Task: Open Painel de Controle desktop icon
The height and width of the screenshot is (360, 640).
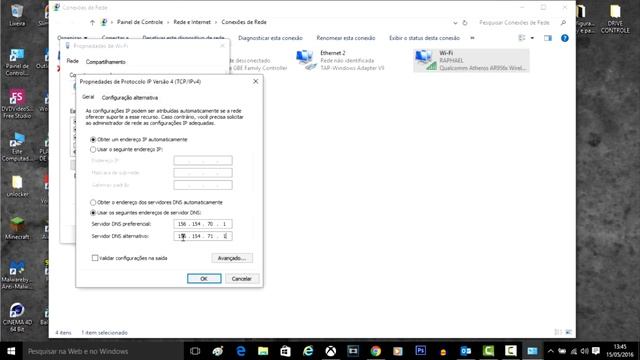Action: (x=17, y=62)
